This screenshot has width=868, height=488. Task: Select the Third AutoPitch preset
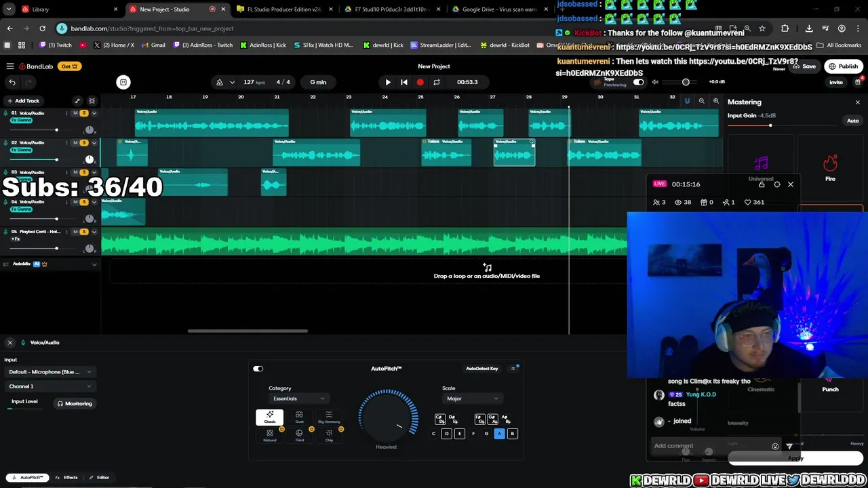(x=299, y=435)
